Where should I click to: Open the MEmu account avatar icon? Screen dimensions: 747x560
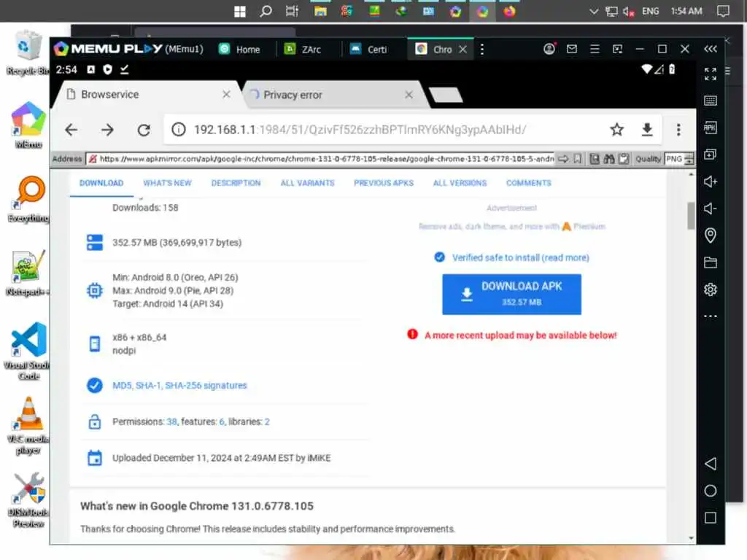[x=549, y=49]
